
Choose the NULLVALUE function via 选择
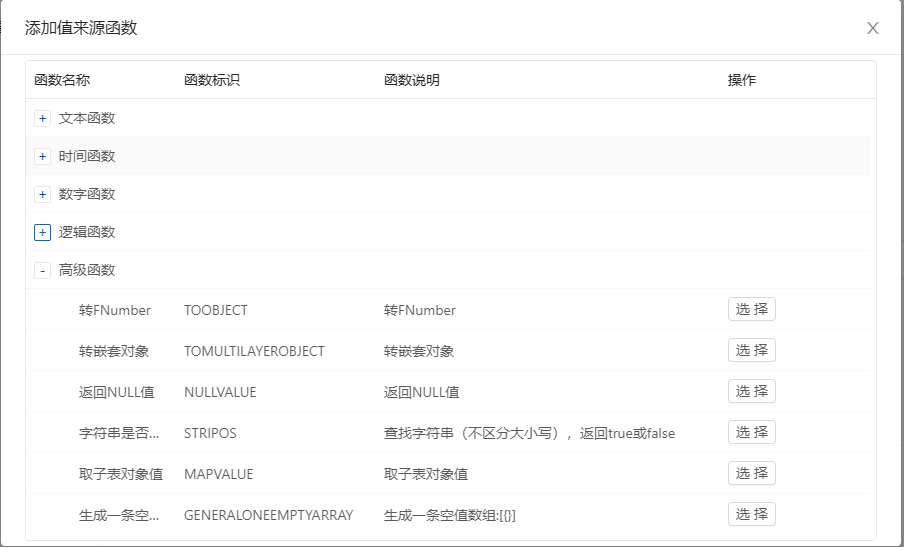tap(751, 391)
